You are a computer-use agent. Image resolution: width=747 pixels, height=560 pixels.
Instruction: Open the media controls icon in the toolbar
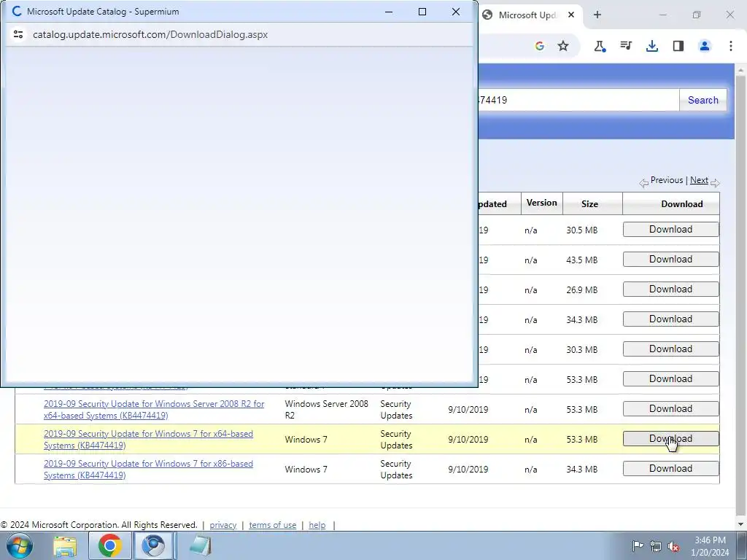(625, 46)
